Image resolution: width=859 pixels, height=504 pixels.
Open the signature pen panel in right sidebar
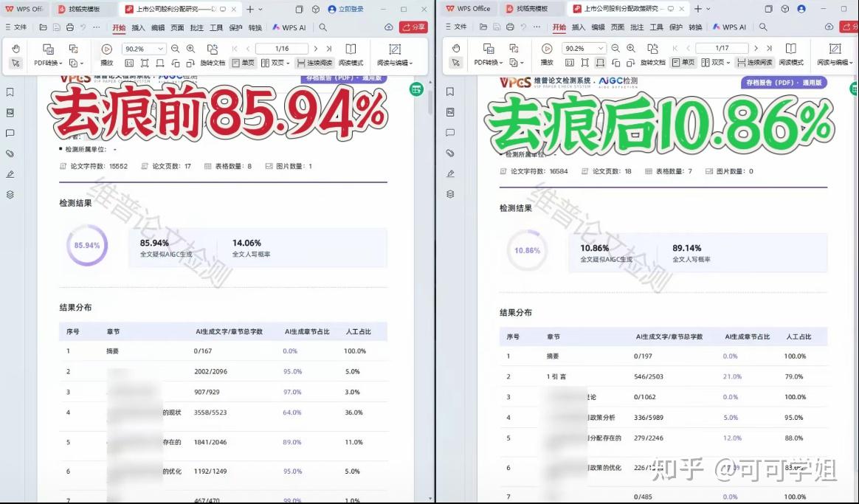tap(450, 173)
